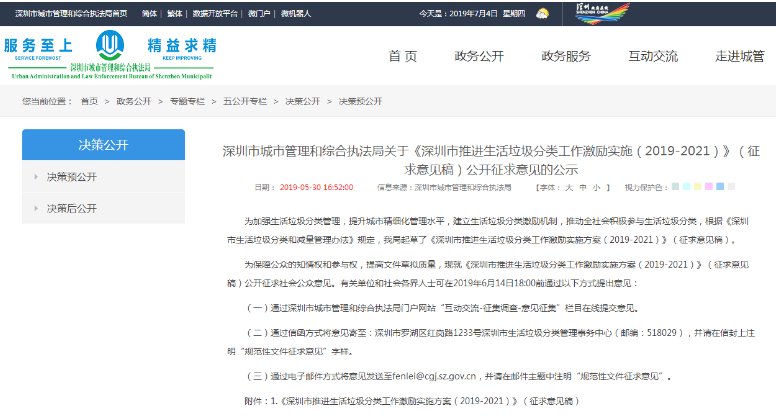Image resolution: width=776 pixels, height=419 pixels.
Task: Open the 首页 main navigation tab
Action: tap(402, 56)
